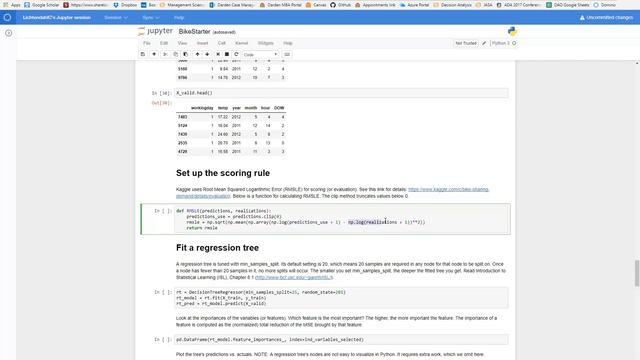The width and height of the screenshot is (640, 360).
Task: Open the Apps bookmark shortcut
Action: (12, 5)
